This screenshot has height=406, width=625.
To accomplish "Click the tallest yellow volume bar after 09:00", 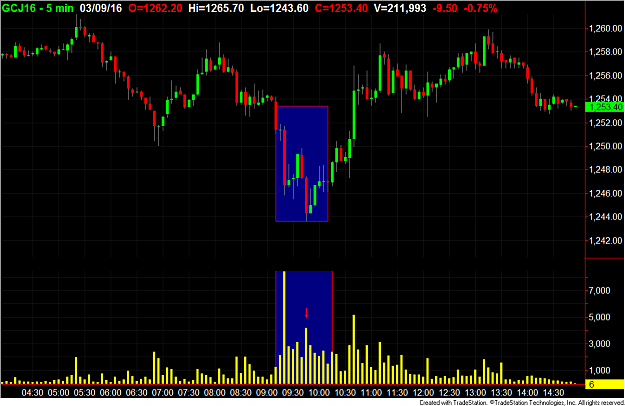I will click(284, 328).
